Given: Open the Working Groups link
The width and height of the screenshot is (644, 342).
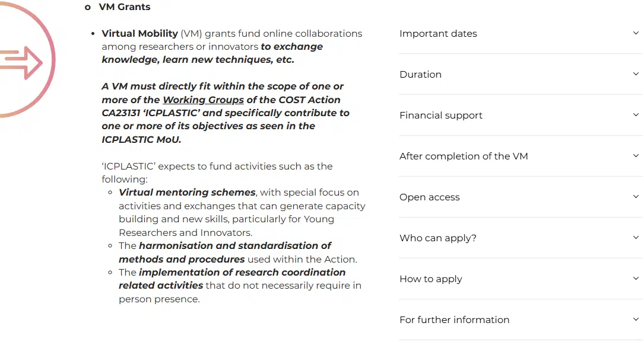Looking at the screenshot, I should coord(203,100).
